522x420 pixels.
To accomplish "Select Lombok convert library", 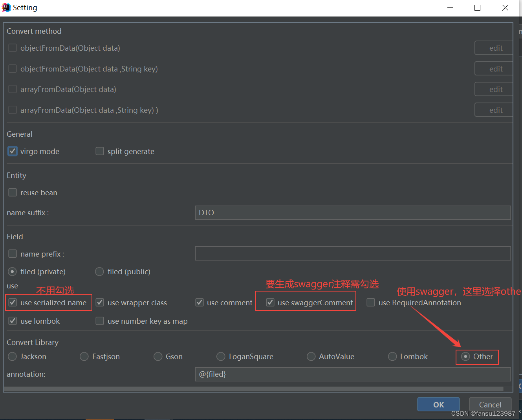I will coord(392,356).
